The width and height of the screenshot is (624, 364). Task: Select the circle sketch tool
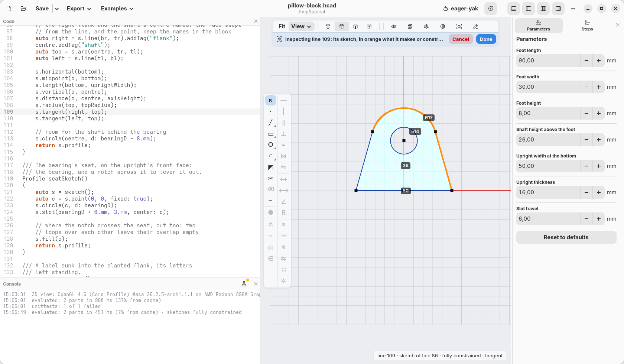(270, 145)
